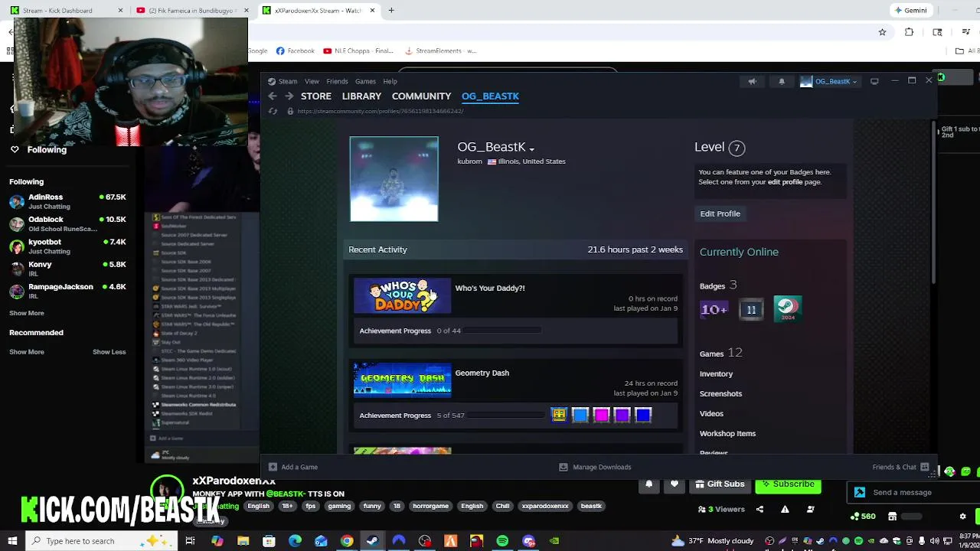980x551 pixels.
Task: Open the Inventory link
Action: (716, 374)
